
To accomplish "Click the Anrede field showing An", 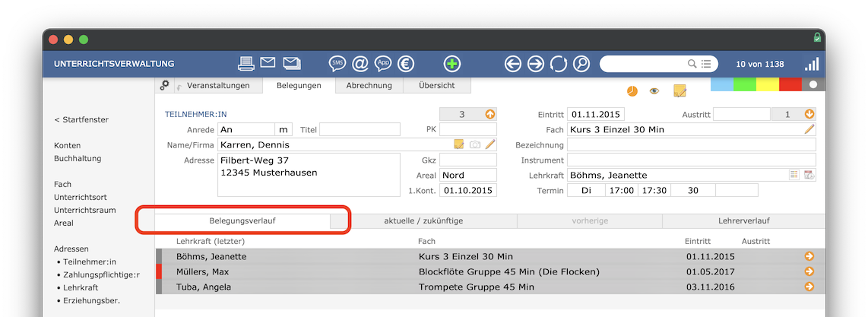I will (246, 129).
